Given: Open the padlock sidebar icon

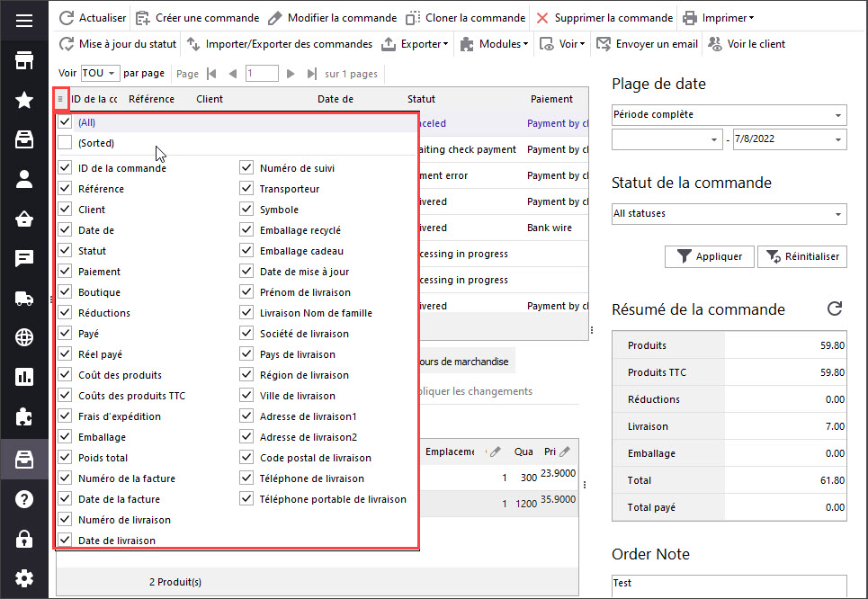Looking at the screenshot, I should click(23, 539).
